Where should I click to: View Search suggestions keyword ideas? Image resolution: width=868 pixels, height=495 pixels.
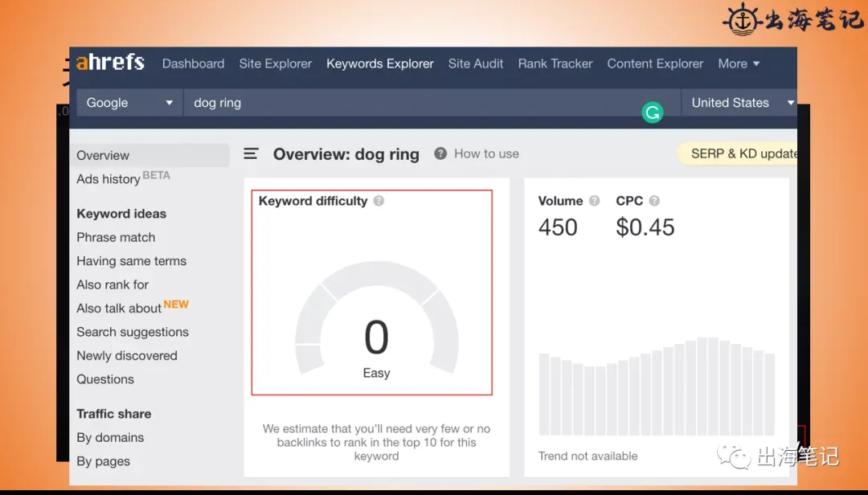click(133, 332)
